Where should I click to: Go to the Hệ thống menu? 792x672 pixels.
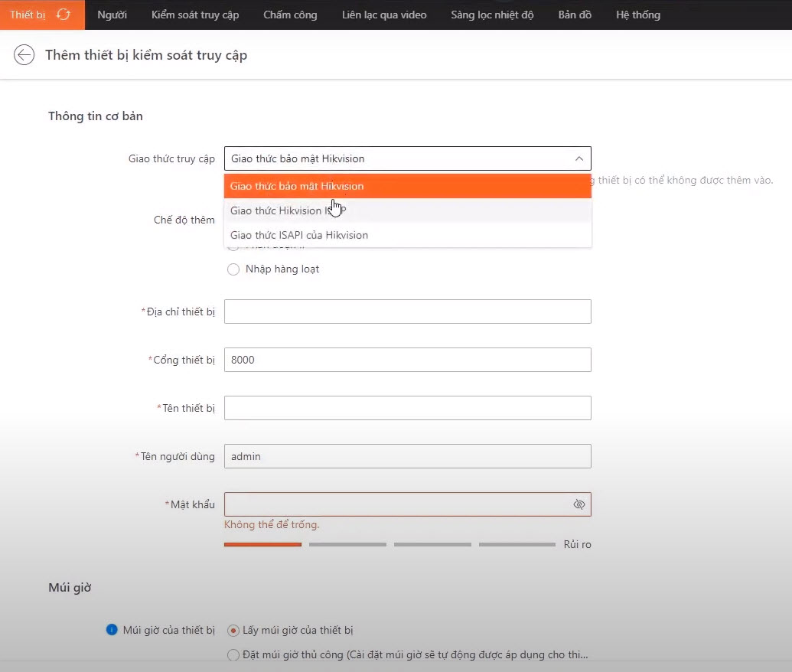coord(637,15)
